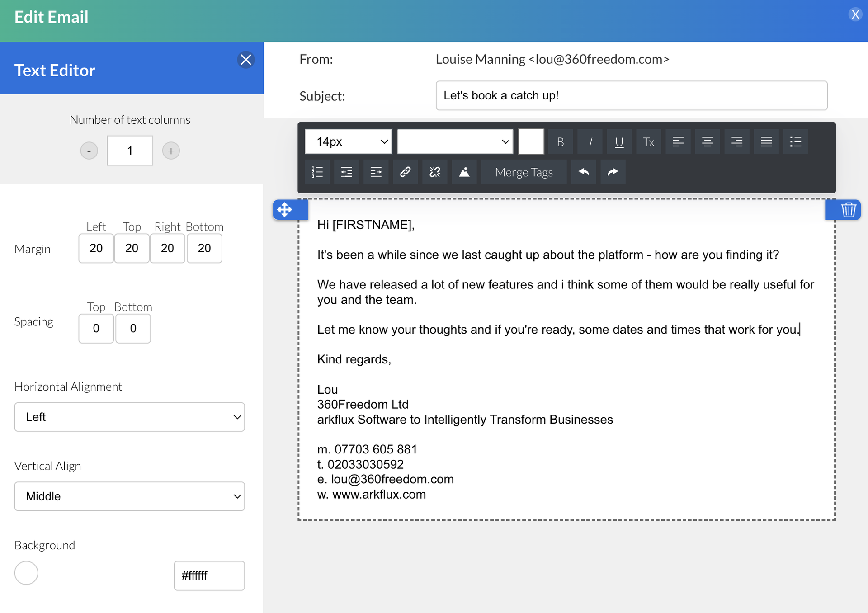Toggle underline formatting
This screenshot has width=868, height=613.
(x=619, y=142)
